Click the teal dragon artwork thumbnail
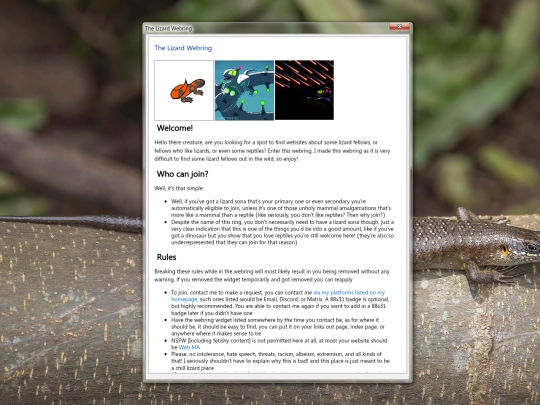Screen dimensions: 540x405 244,90
